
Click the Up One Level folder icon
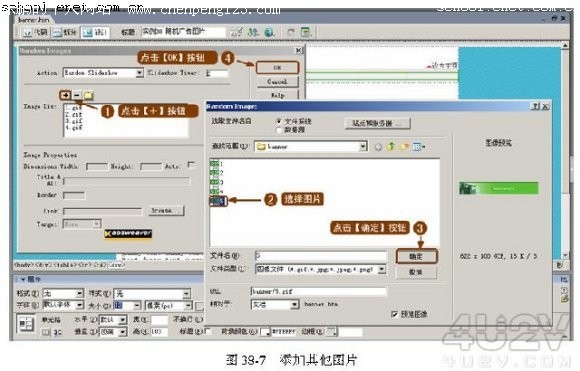click(391, 147)
